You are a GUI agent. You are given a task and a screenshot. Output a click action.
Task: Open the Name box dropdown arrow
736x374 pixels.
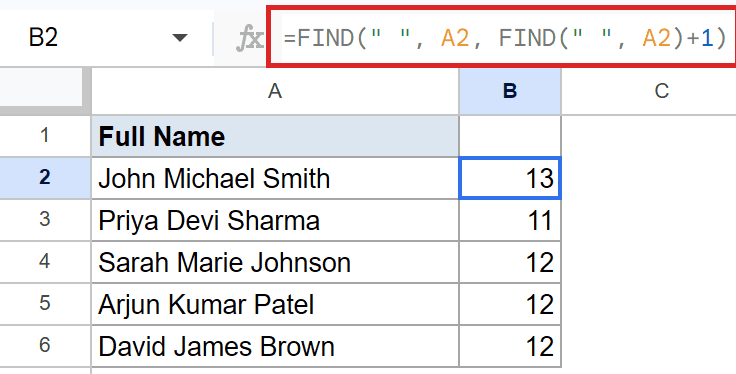[x=180, y=38]
